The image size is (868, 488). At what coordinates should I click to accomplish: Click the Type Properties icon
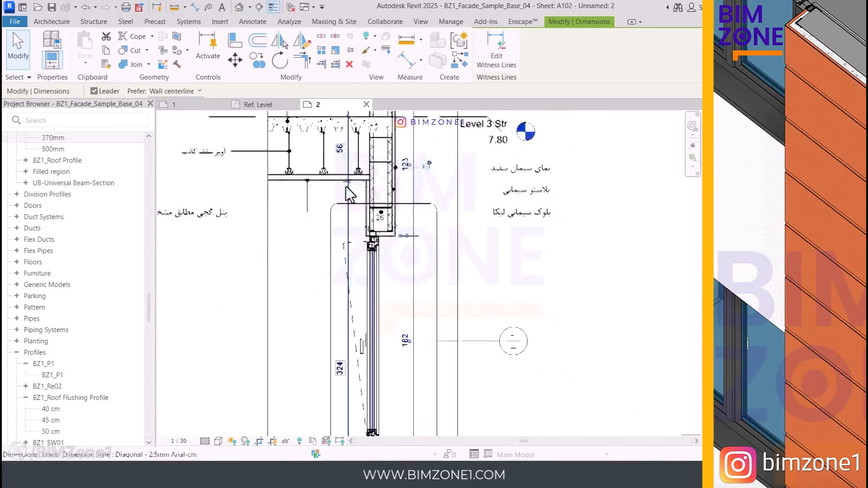point(52,40)
